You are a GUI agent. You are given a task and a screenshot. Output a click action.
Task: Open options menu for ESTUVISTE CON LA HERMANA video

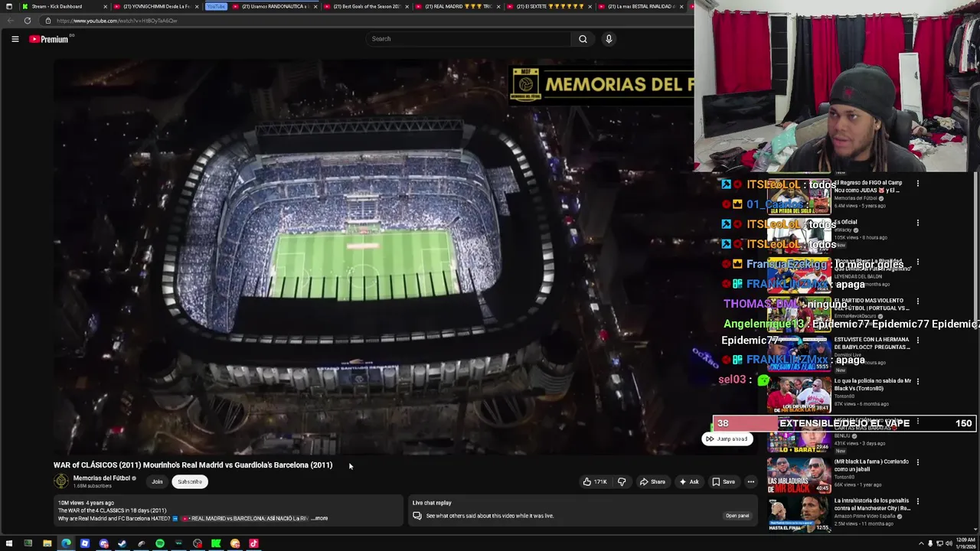point(918,341)
